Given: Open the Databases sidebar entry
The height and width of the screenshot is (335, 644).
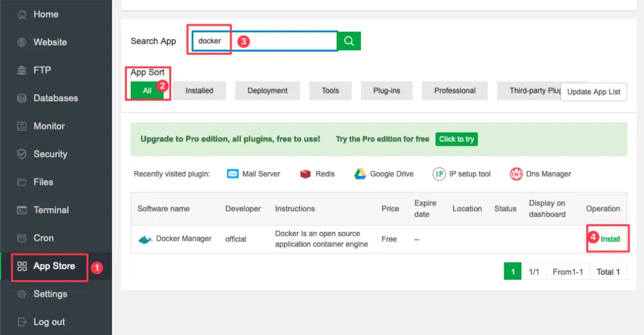Looking at the screenshot, I should [56, 98].
